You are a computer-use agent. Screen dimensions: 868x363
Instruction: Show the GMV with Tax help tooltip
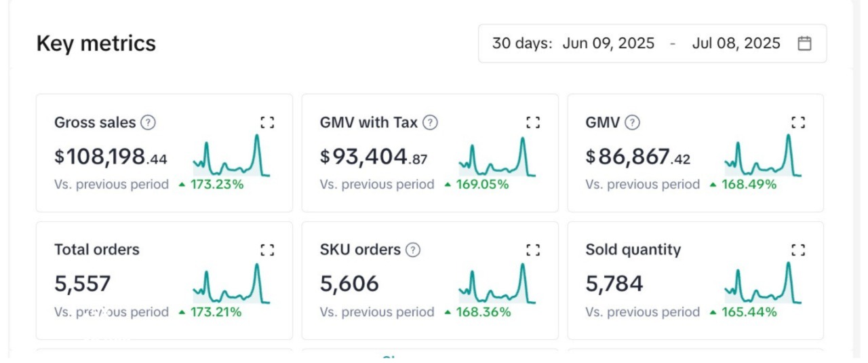[430, 123]
